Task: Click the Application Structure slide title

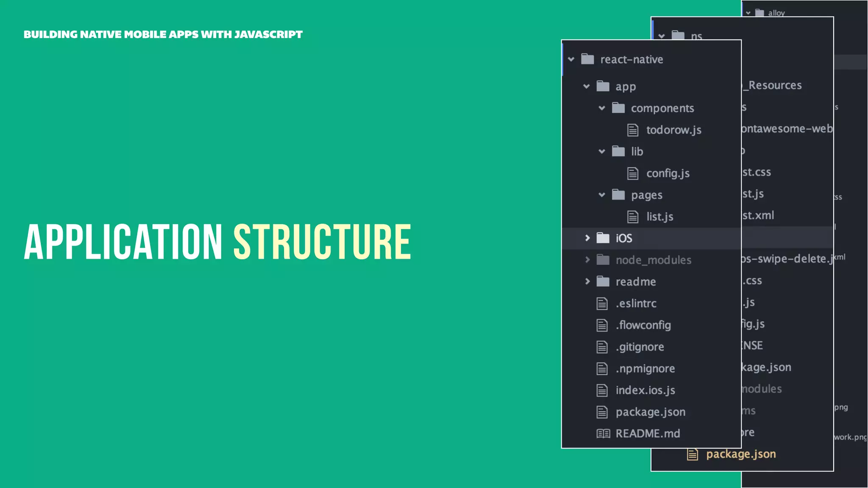Action: point(217,241)
